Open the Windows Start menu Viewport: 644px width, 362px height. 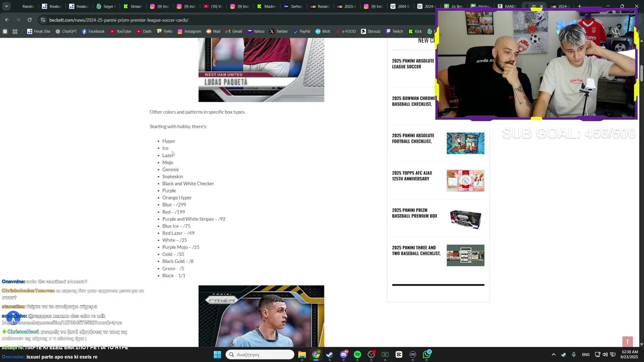click(217, 354)
